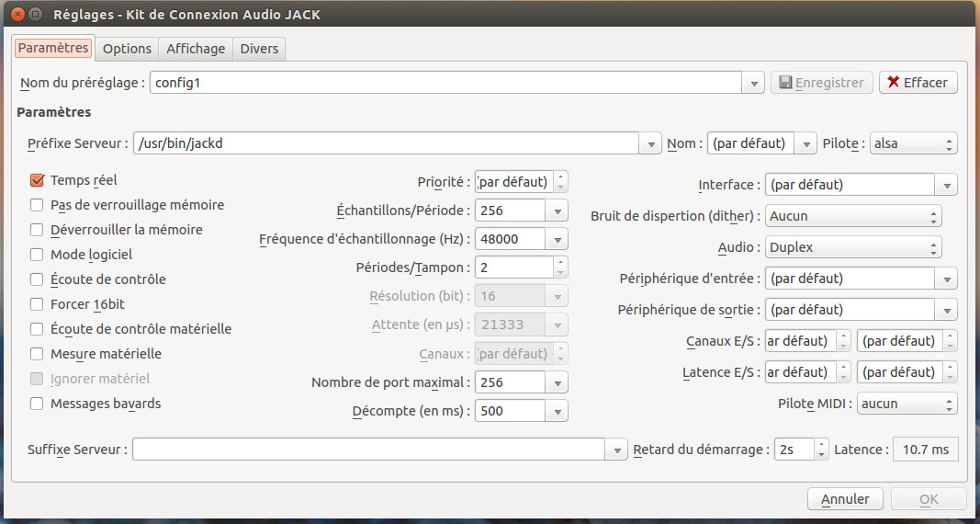Switch to the Paramètres tab
980x524 pixels.
(53, 48)
